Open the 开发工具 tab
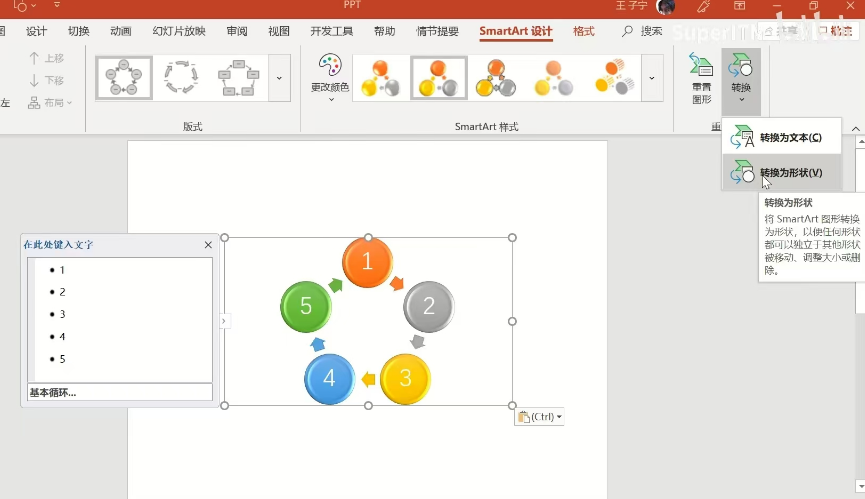 331,31
